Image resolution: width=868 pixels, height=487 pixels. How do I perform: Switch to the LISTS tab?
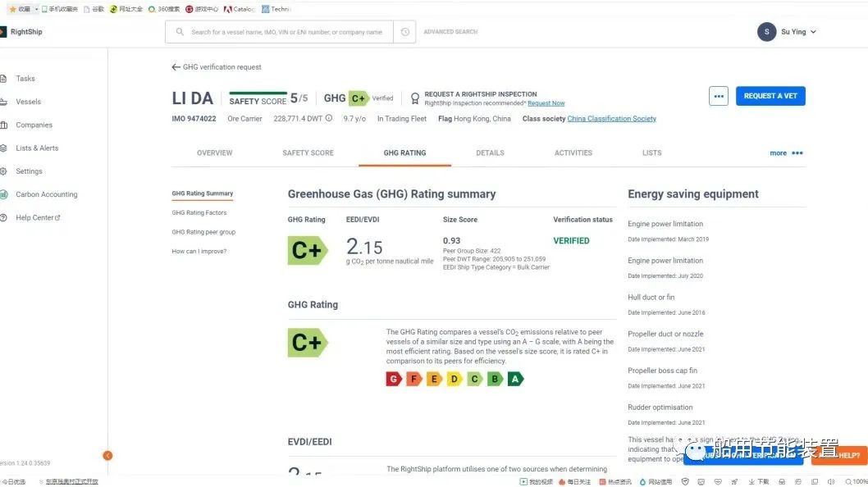coord(651,153)
